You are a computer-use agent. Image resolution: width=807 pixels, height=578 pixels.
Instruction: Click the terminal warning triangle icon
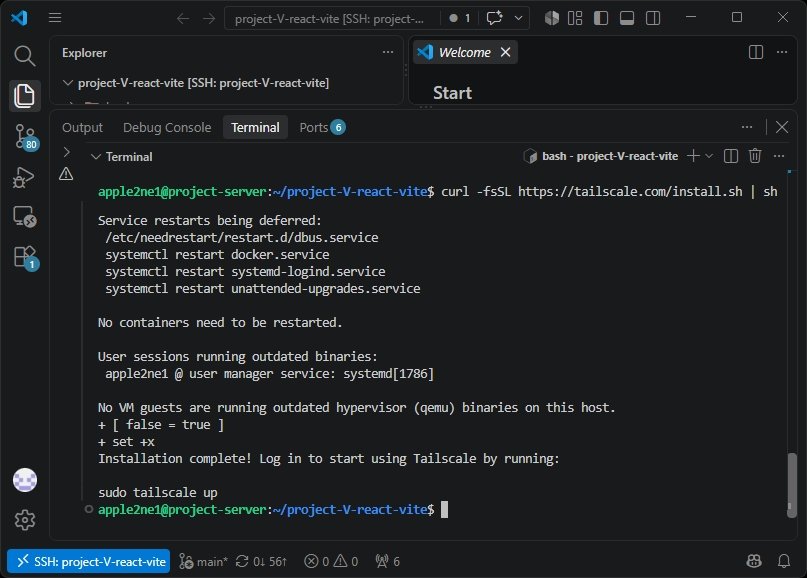66,174
